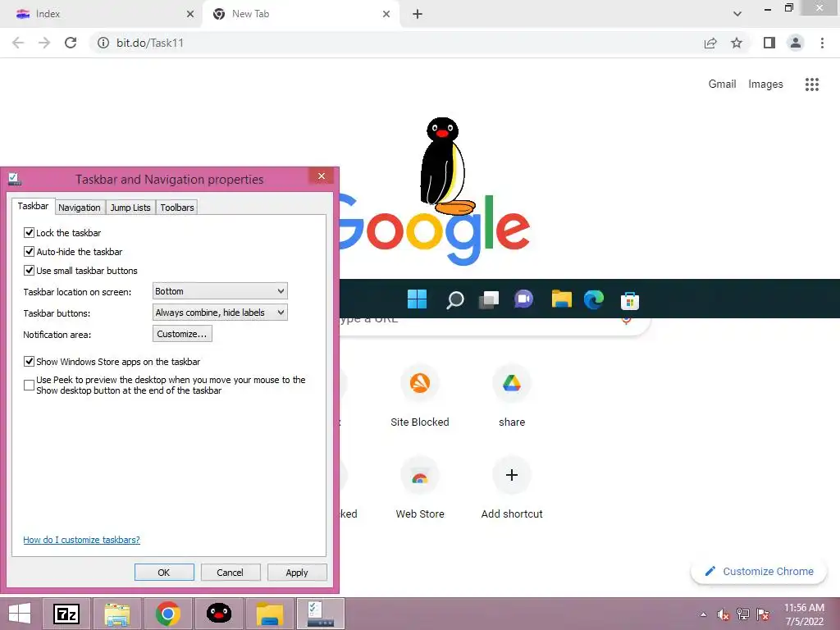Close the Index tab
This screenshot has height=630, width=840.
[190, 14]
